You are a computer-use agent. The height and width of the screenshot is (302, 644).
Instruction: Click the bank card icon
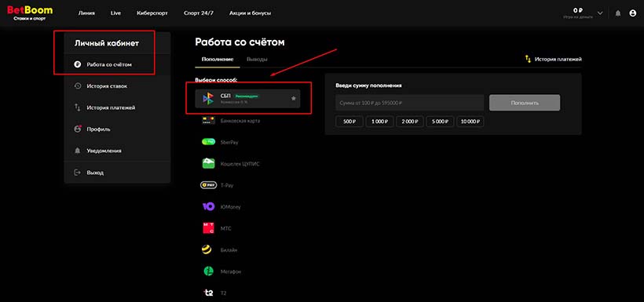[208, 121]
